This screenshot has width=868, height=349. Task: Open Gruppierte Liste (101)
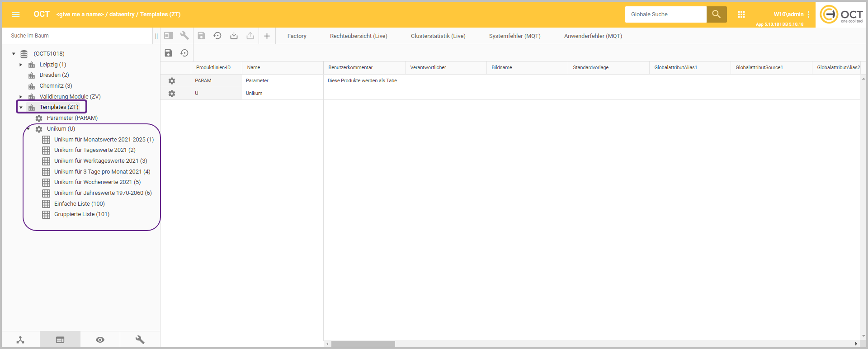pos(82,214)
